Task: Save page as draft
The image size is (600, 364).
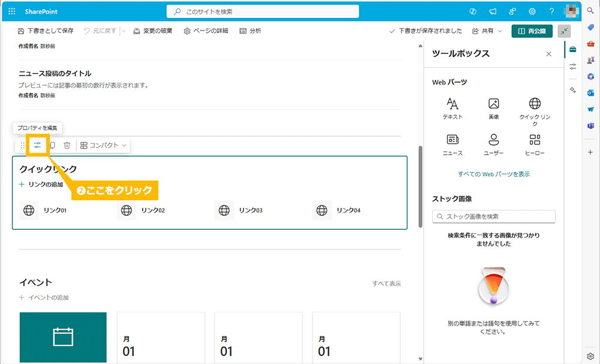Action: [46, 31]
